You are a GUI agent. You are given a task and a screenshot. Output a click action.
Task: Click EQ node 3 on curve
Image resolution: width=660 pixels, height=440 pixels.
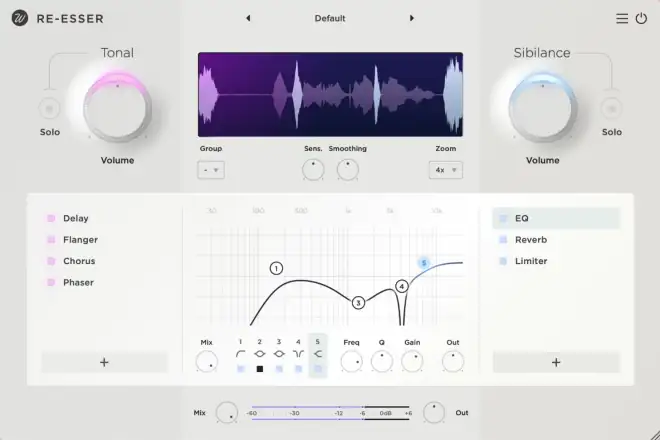click(358, 302)
